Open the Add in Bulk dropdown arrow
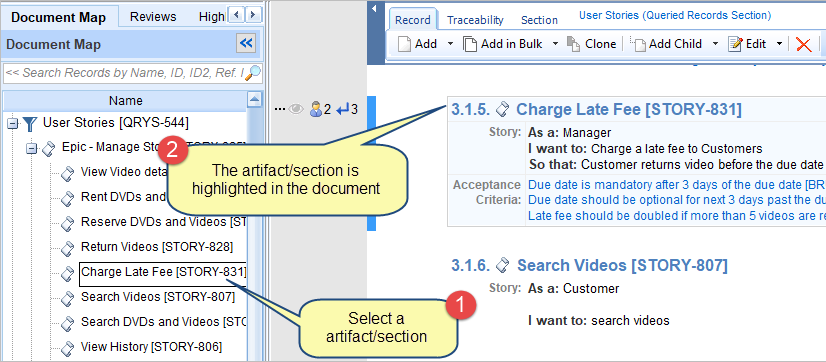This screenshot has width=826, height=362. coord(555,44)
